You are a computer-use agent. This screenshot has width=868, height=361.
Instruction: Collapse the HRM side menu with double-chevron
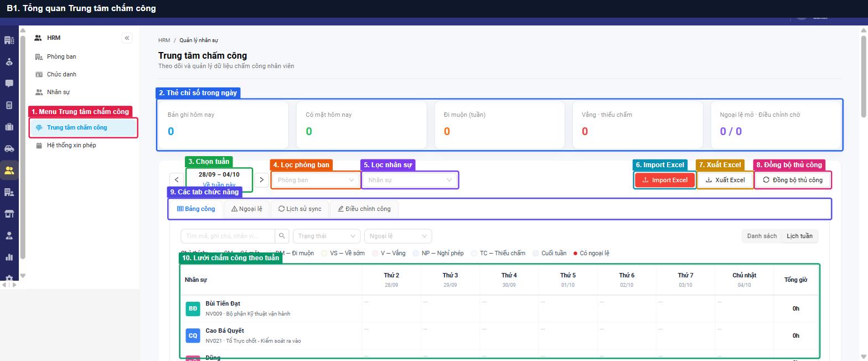point(127,38)
